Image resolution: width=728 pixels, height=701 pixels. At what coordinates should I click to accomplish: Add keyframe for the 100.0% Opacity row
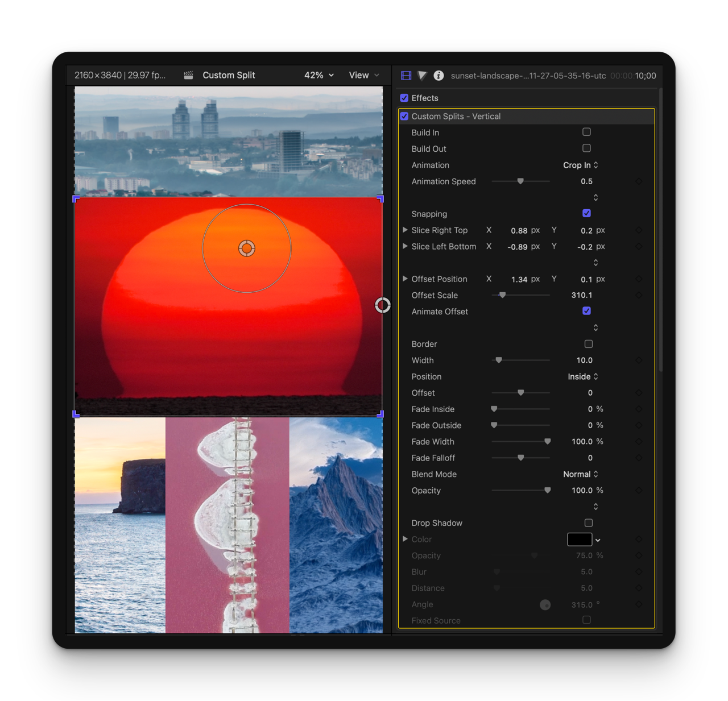[639, 491]
